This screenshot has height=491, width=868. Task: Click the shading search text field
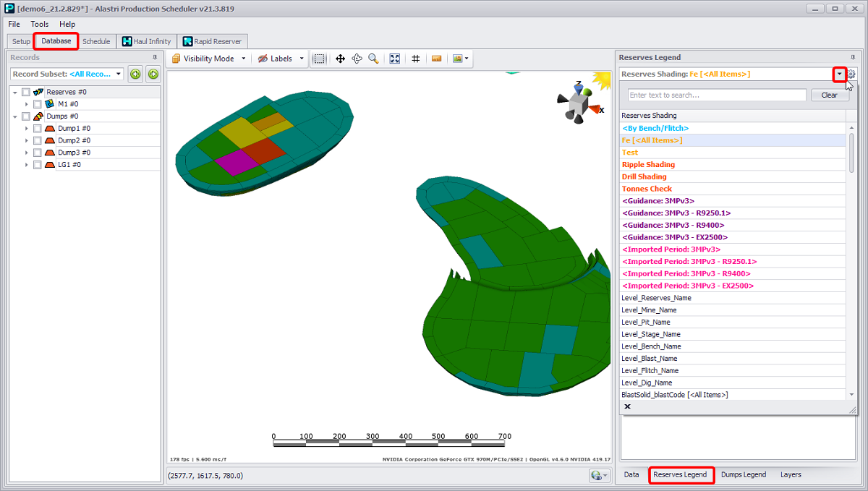[716, 95]
